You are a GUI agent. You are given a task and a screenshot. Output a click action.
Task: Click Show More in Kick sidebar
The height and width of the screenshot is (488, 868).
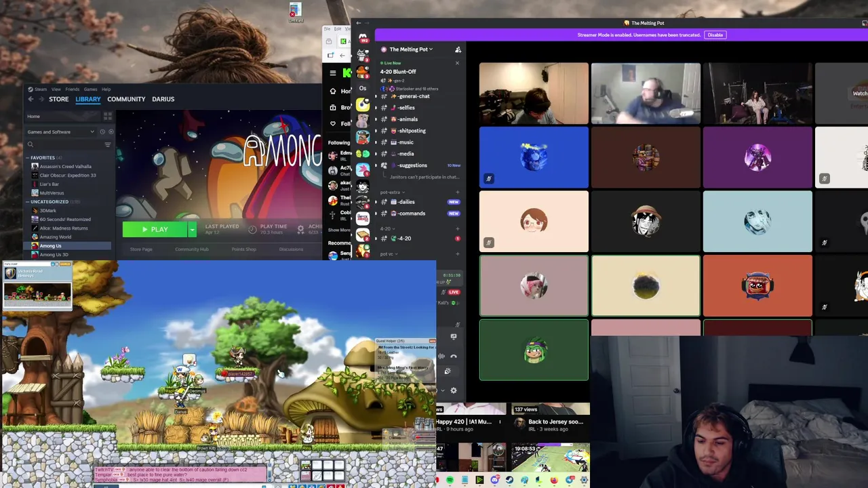(x=339, y=230)
